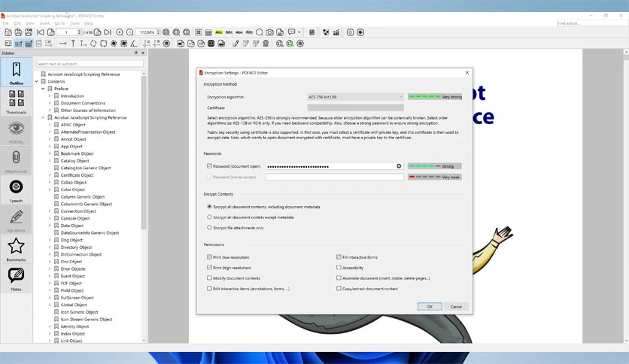Click the Zoom Out magnifier icon

[129, 32]
